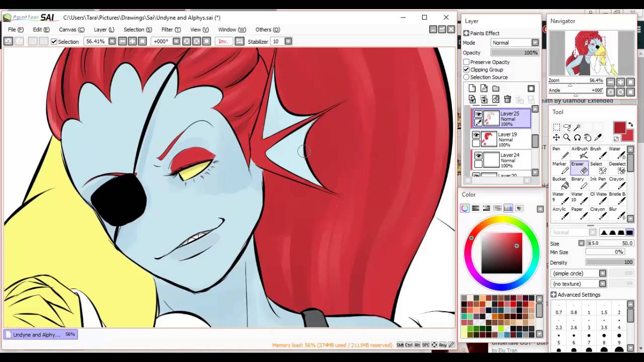Hide Layer24 with its eye icon

click(478, 155)
